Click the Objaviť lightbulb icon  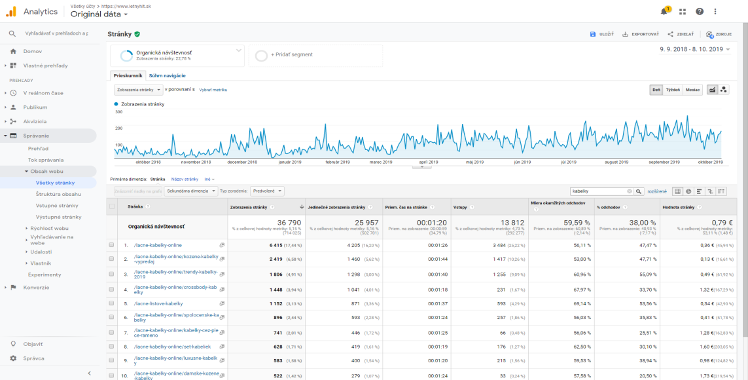[x=13, y=344]
